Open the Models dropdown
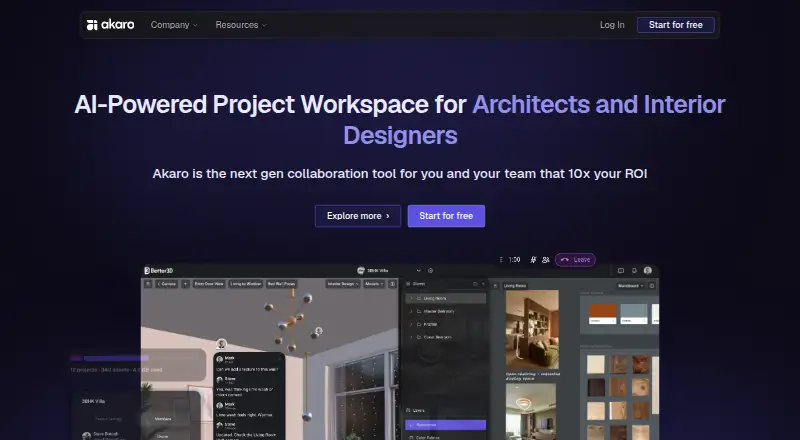Viewport: 800px width, 440px height. (x=374, y=284)
